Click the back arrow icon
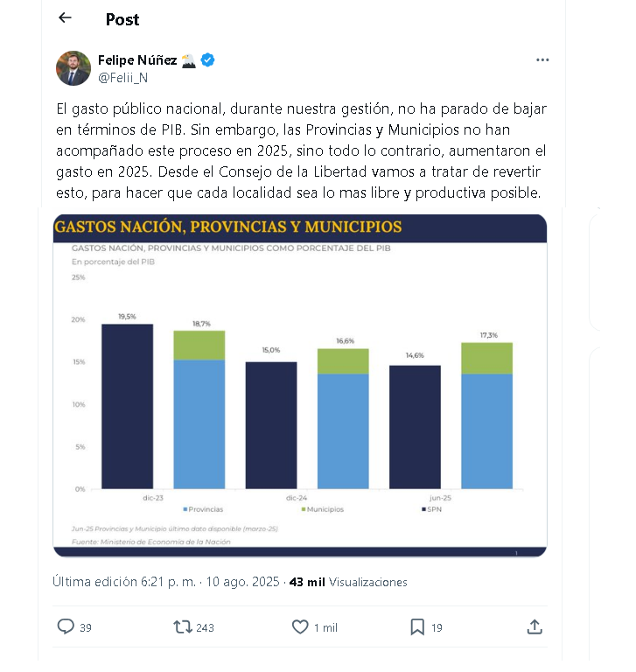 click(x=65, y=18)
